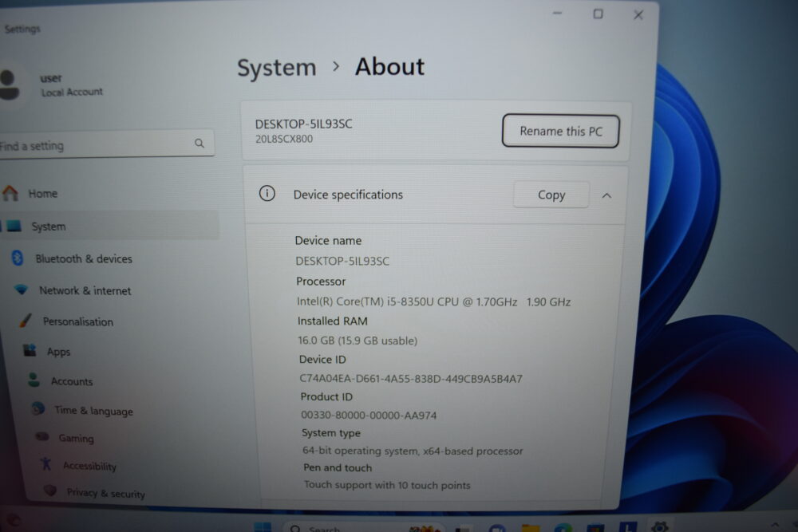798x532 pixels.
Task: Click the info icon beside Device specifications
Action: [267, 193]
